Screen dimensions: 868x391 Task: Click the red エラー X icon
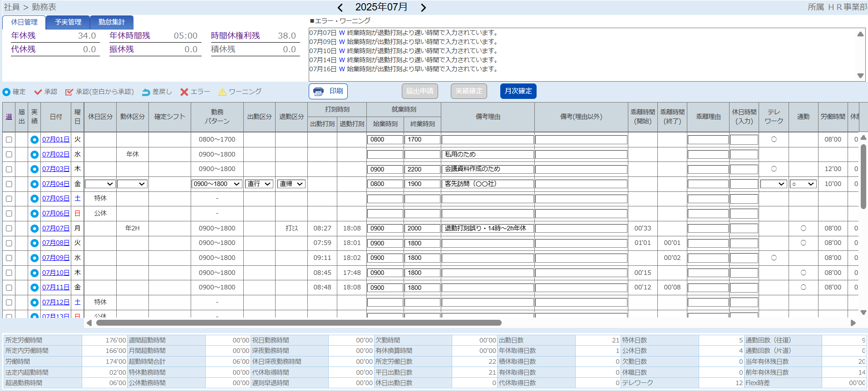(184, 92)
